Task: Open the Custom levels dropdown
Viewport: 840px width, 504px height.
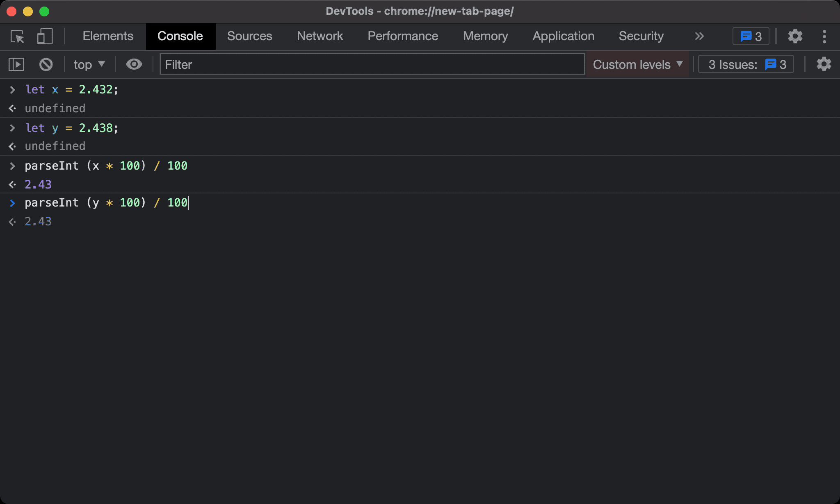Action: tap(638, 64)
